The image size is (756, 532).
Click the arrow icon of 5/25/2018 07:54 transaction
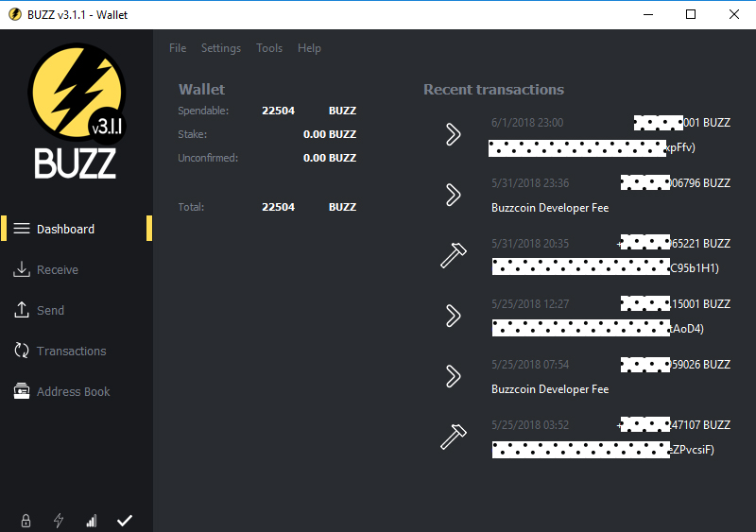pos(453,376)
